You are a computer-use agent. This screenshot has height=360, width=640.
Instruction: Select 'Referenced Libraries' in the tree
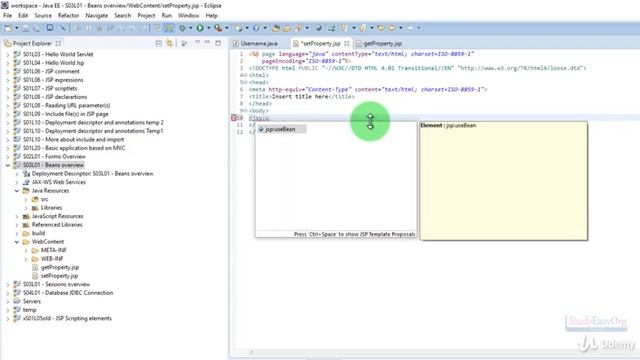(57, 224)
